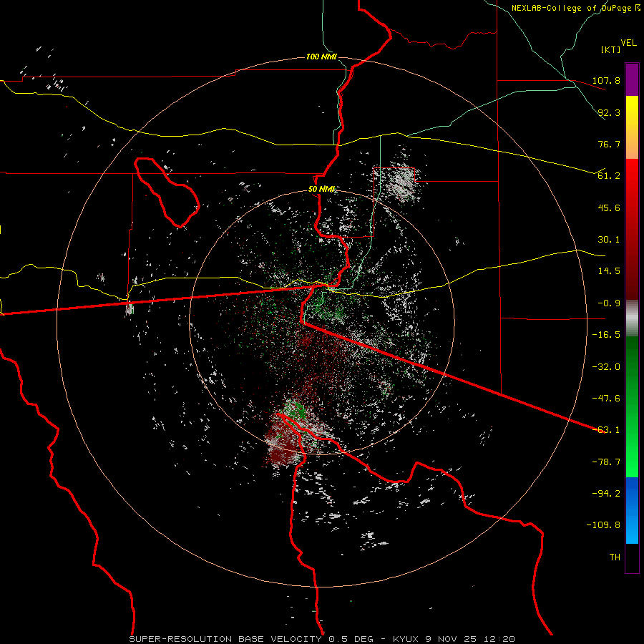Click the -94.2 legend value
The height and width of the screenshot is (644, 644).
click(606, 493)
